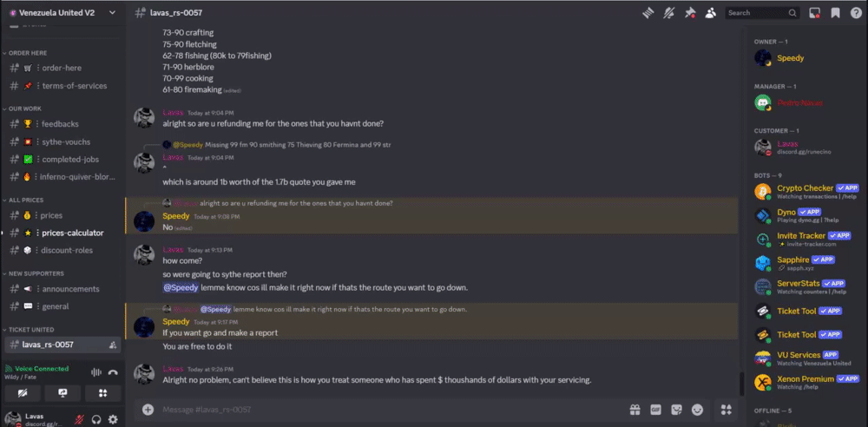The image size is (868, 427).
Task: Open the GIF picker
Action: point(655,410)
